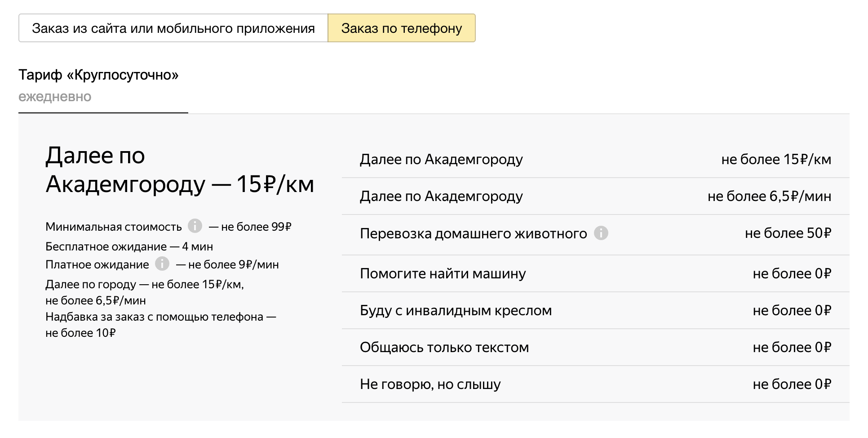Click the 'не более 50₽' price value
The width and height of the screenshot is (868, 438).
[x=788, y=233]
